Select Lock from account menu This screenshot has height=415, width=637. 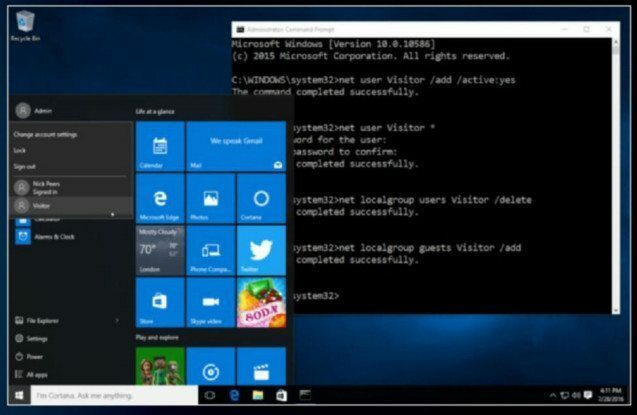point(20,150)
